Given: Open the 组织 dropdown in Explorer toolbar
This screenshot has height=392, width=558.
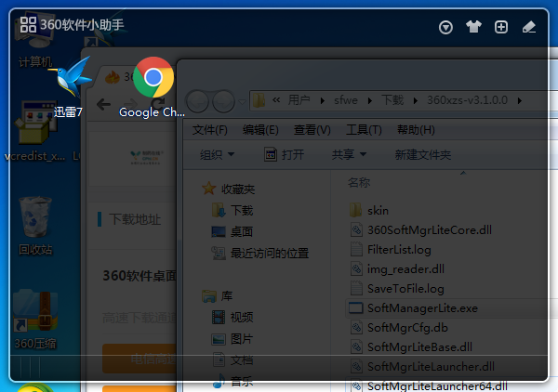Looking at the screenshot, I should (217, 154).
